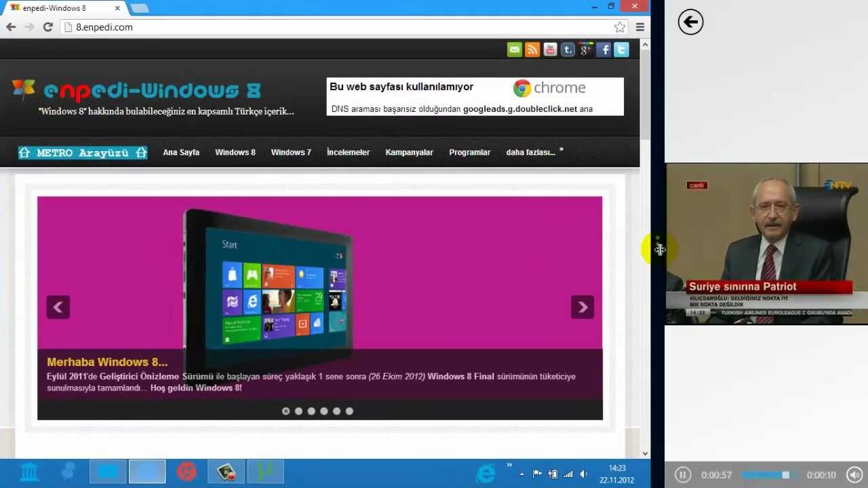Open the Ana Sayfa menu item
Screen dimensions: 868x488
(181, 152)
